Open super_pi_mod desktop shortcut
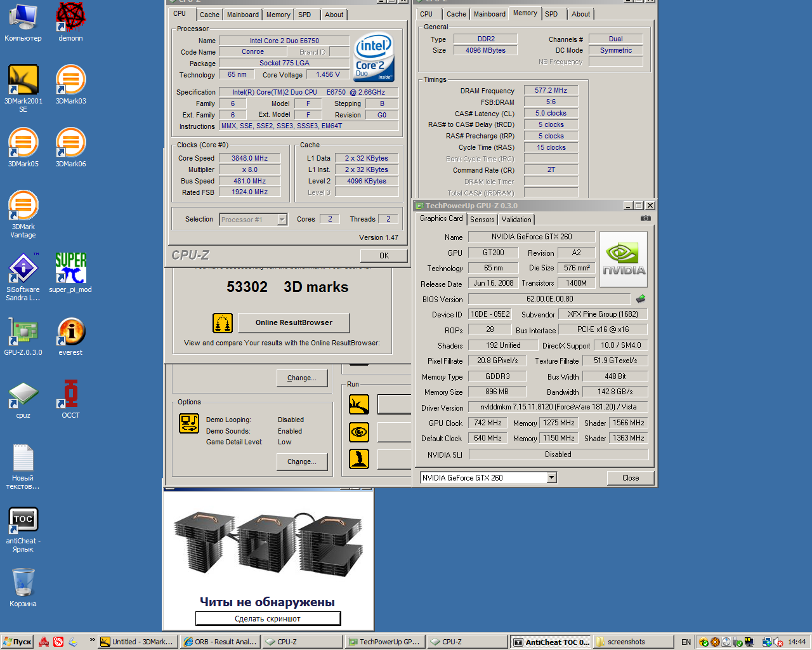This screenshot has height=650, width=812. [x=70, y=273]
